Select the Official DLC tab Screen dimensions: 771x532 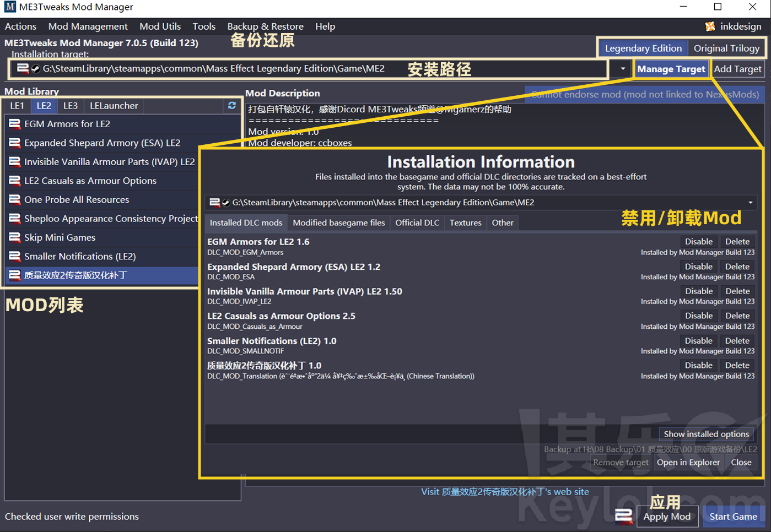pos(417,222)
